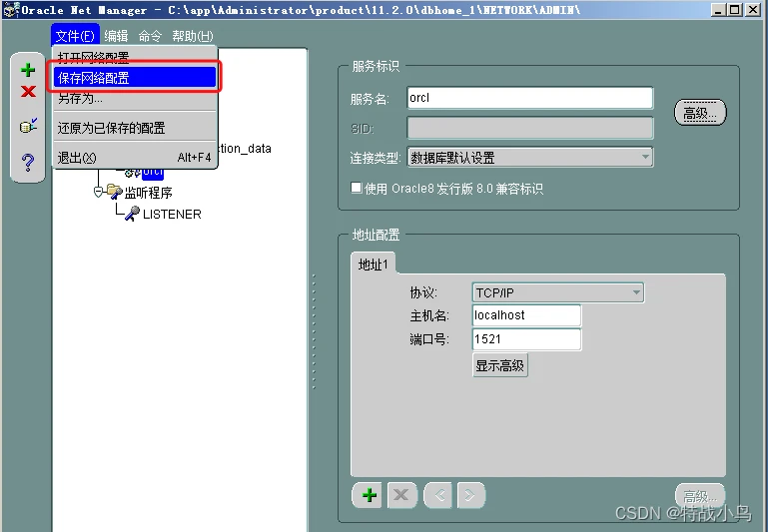Image resolution: width=768 pixels, height=532 pixels.
Task: Select the 监听程序 tree item
Action: [149, 193]
